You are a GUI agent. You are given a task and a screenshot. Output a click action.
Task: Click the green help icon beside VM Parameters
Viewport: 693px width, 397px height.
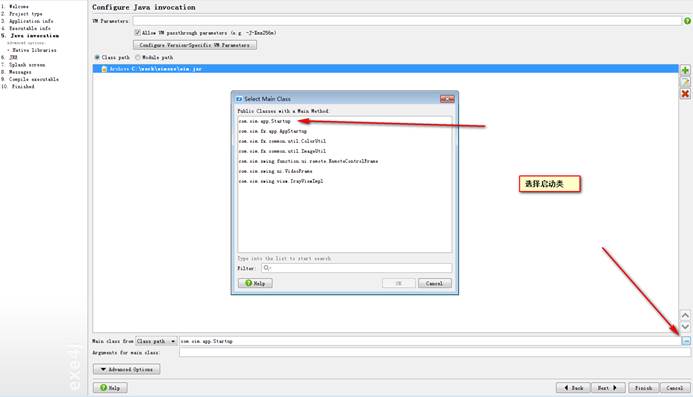point(687,21)
